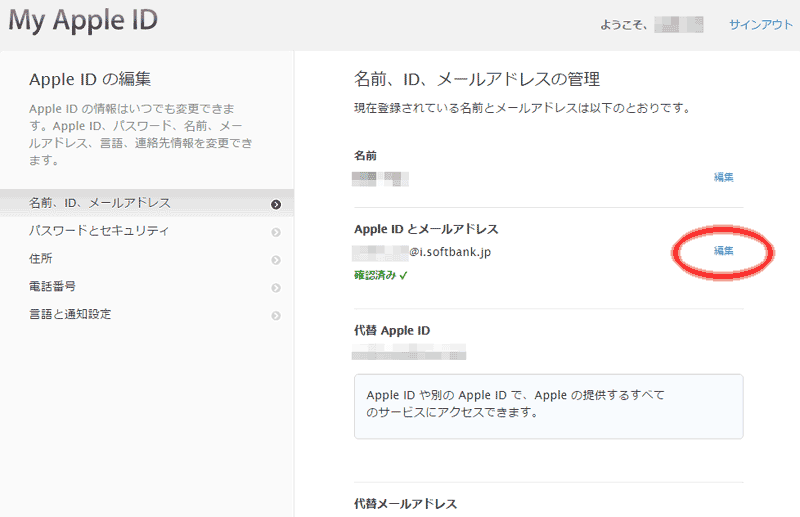Click 編集 next to the 名前 field
Image resolution: width=800 pixels, height=517 pixels.
click(723, 177)
